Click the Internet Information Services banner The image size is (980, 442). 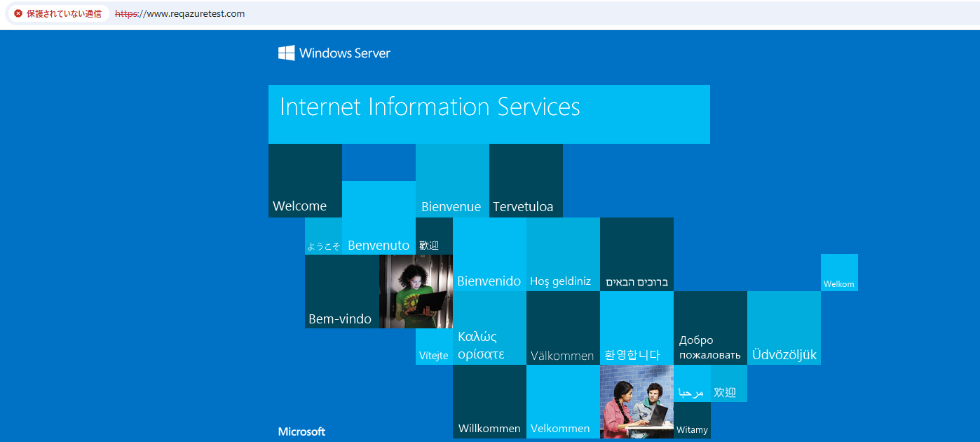pyautogui.click(x=489, y=114)
